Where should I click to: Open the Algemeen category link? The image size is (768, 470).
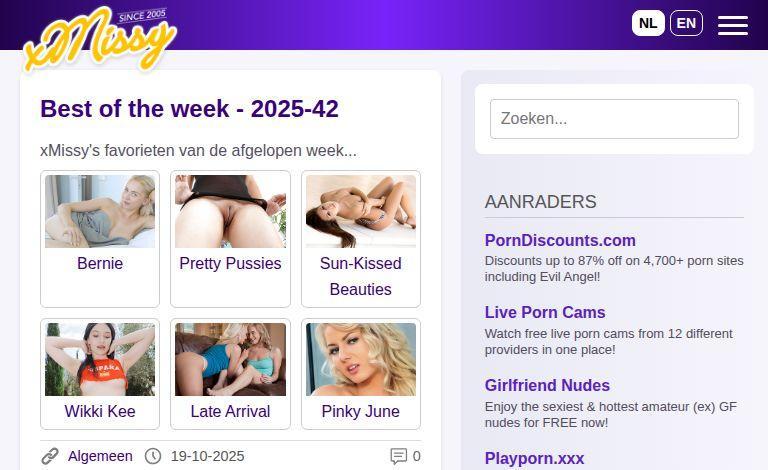point(100,456)
